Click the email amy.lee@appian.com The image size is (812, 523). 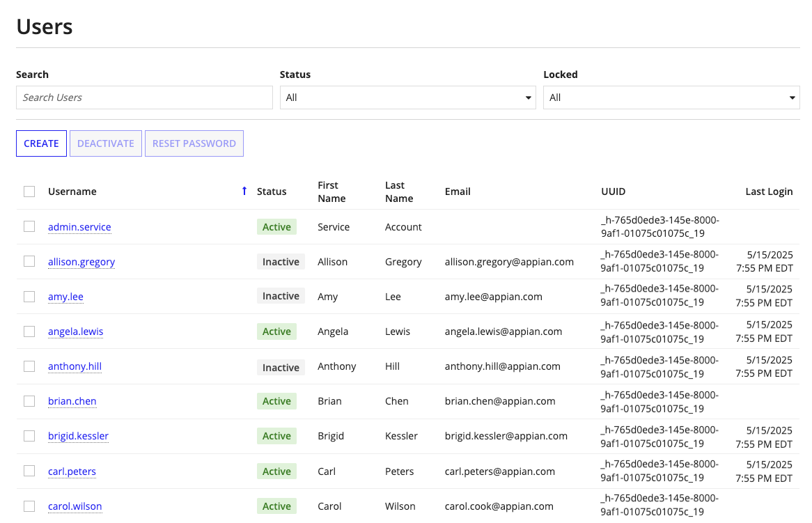(x=494, y=297)
